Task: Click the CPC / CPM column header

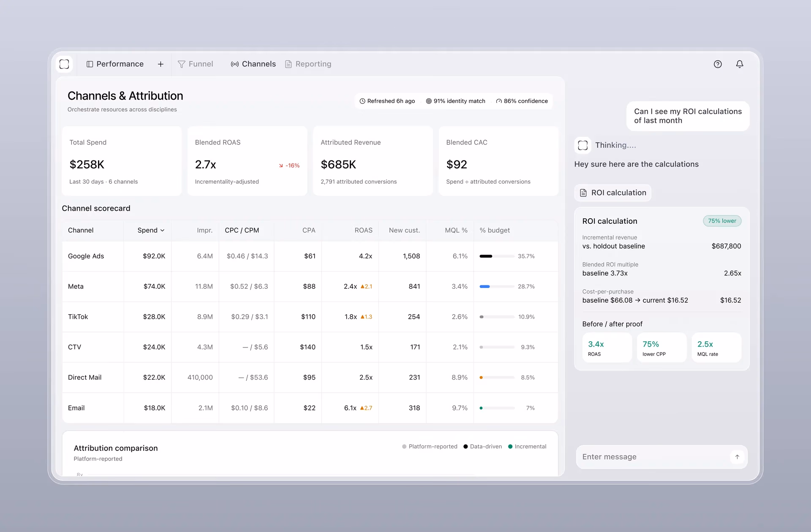Action: [242, 231]
